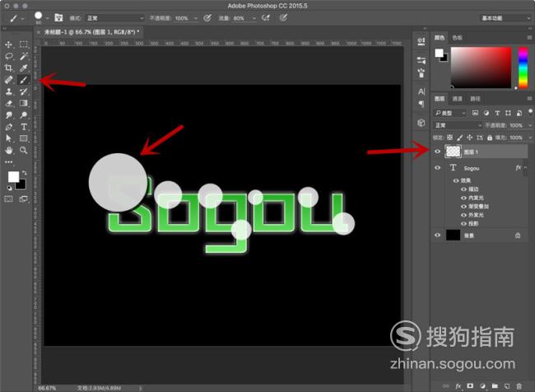This screenshot has width=535, height=392.
Task: Select the Hand tool
Action: (9, 150)
